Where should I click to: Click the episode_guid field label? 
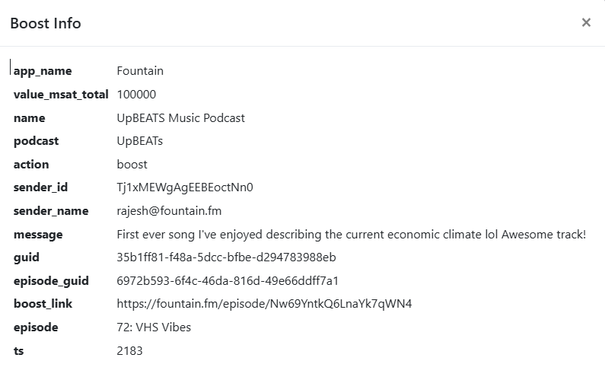click(x=51, y=281)
